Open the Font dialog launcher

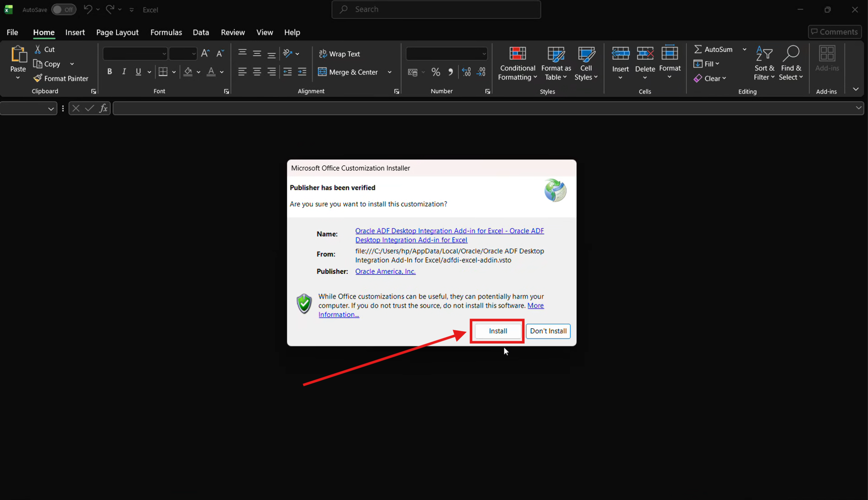(x=226, y=91)
